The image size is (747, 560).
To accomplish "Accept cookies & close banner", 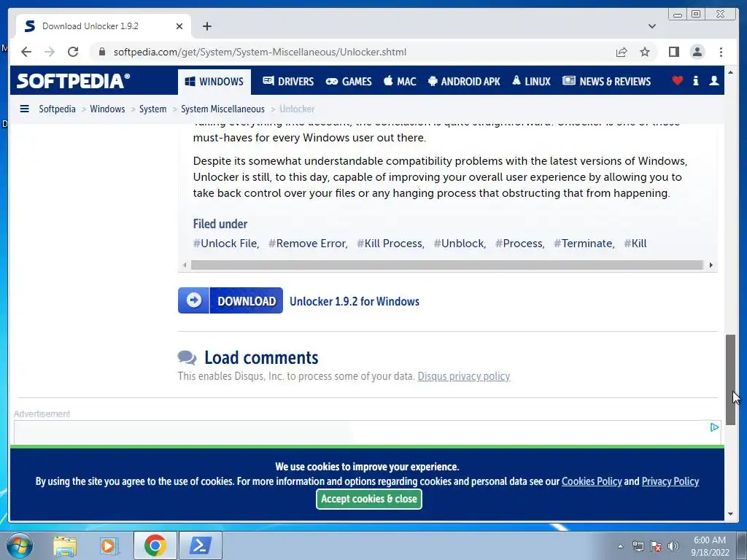I will 368,499.
